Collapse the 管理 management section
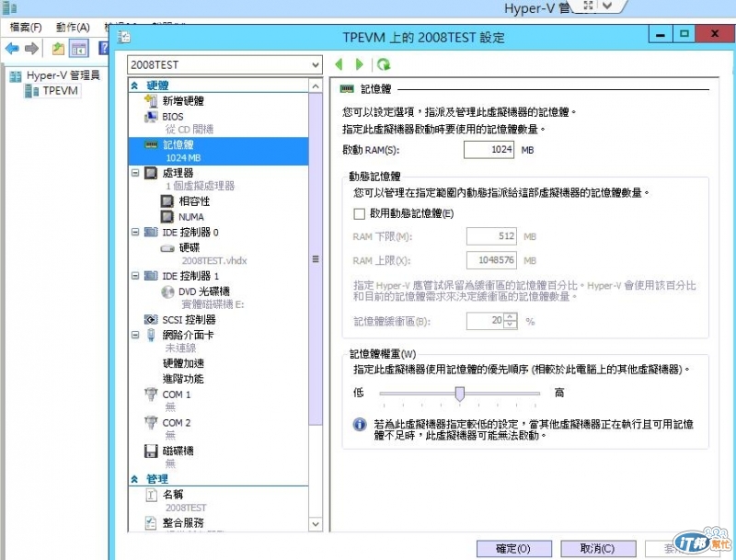 [134, 479]
